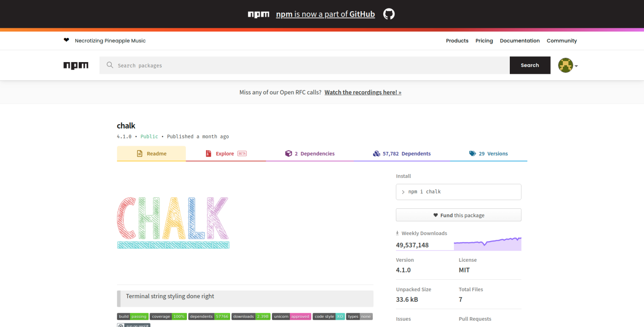Click the Dependents cubes icon
Image resolution: width=644 pixels, height=327 pixels.
click(376, 154)
